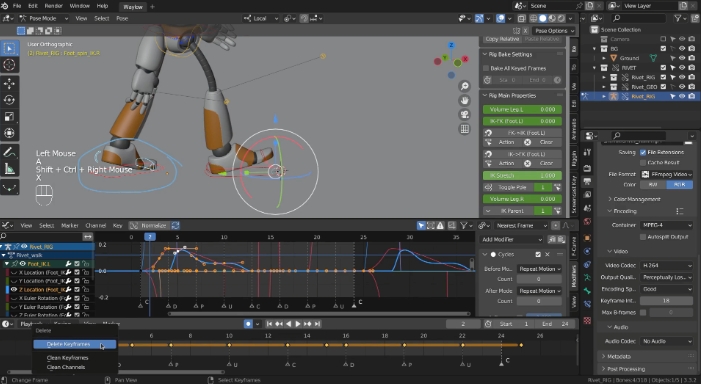Switch to solid viewport shading
The image size is (701, 384).
click(542, 18)
